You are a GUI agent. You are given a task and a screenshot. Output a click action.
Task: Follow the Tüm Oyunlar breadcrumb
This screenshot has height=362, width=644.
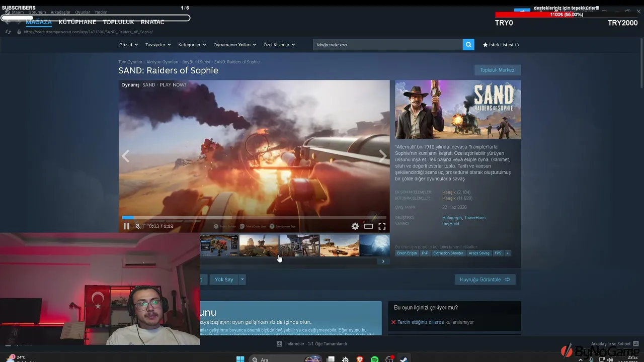[x=130, y=62]
